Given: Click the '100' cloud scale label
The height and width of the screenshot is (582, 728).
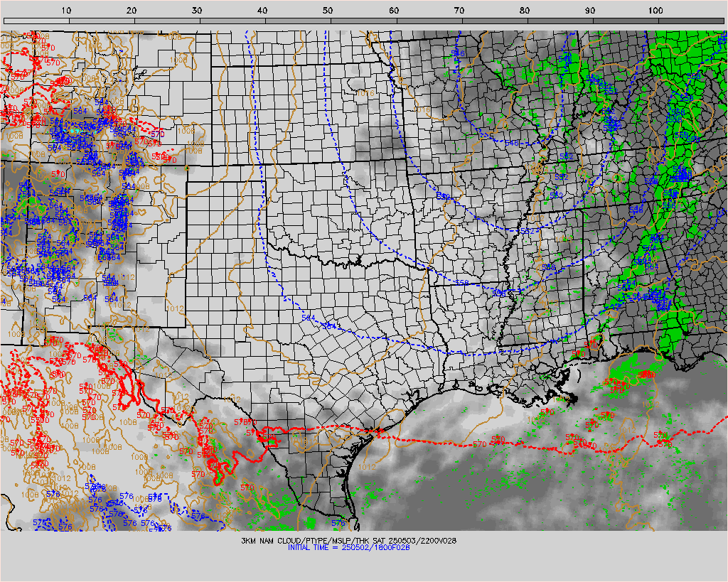Looking at the screenshot, I should (655, 10).
